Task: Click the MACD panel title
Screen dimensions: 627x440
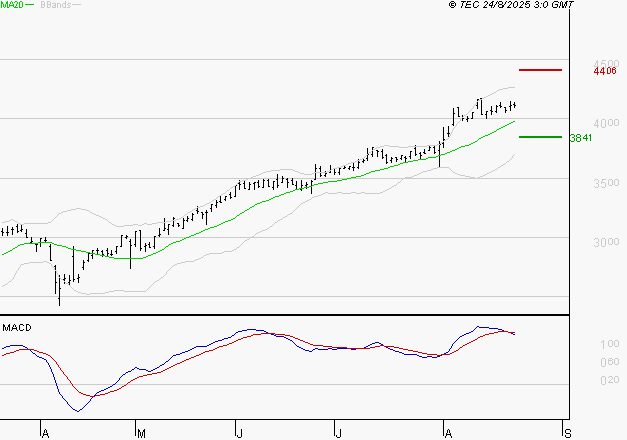Action: (17, 328)
